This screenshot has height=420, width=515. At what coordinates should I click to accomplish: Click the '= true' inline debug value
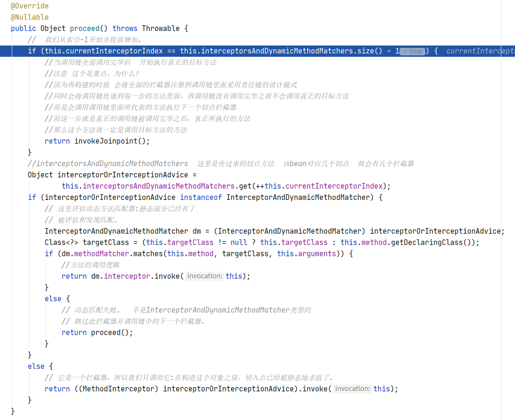coord(413,51)
